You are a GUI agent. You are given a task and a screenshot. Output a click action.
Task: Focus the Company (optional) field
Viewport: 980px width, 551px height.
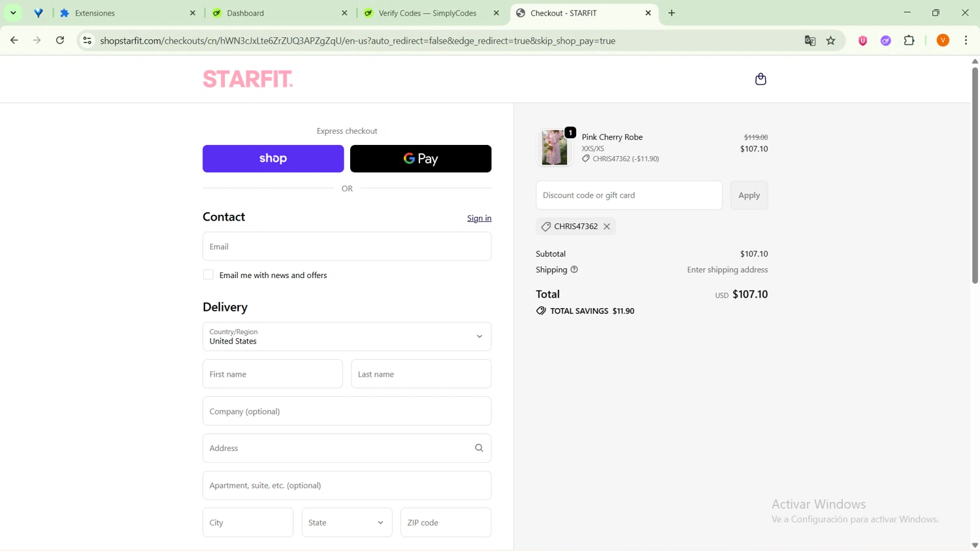pyautogui.click(x=347, y=411)
